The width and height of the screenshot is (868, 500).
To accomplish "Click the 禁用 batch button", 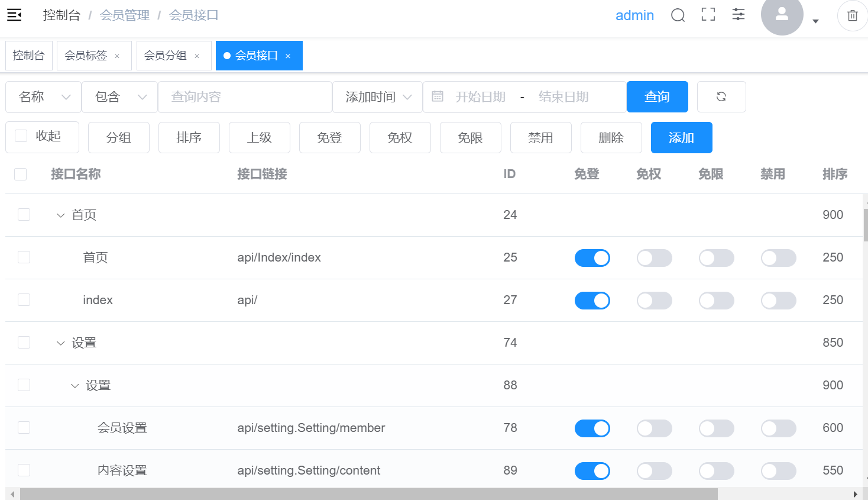I will pos(540,137).
